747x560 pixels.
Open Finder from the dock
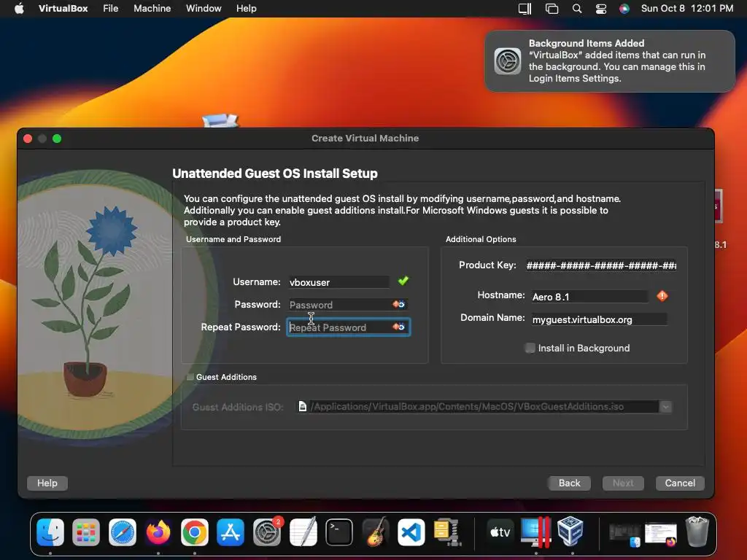point(50,532)
